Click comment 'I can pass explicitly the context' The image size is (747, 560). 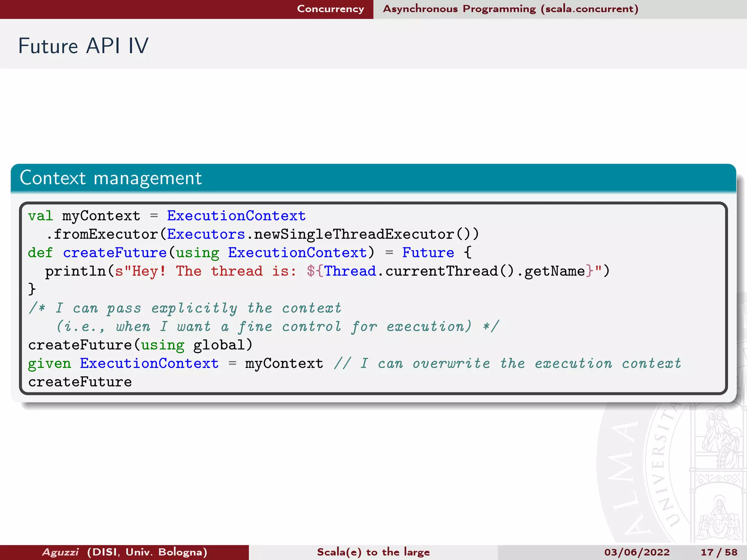[x=185, y=308]
